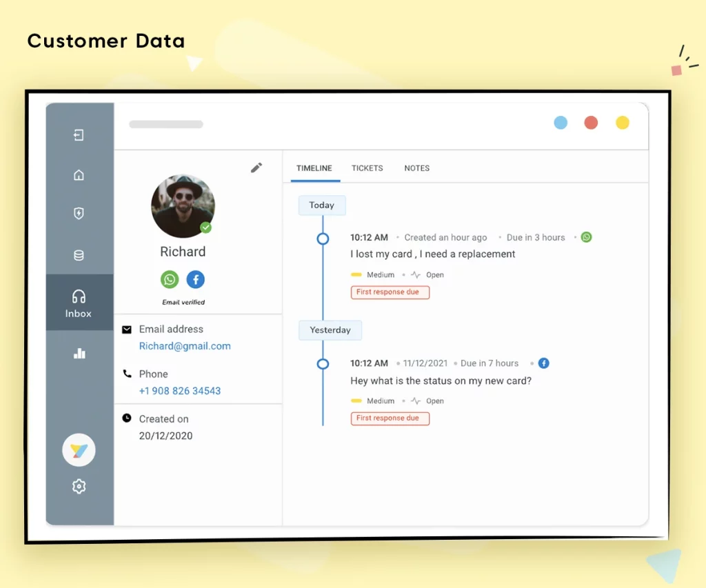The width and height of the screenshot is (706, 588).
Task: Open the Inbox headset item
Action: pos(79,303)
